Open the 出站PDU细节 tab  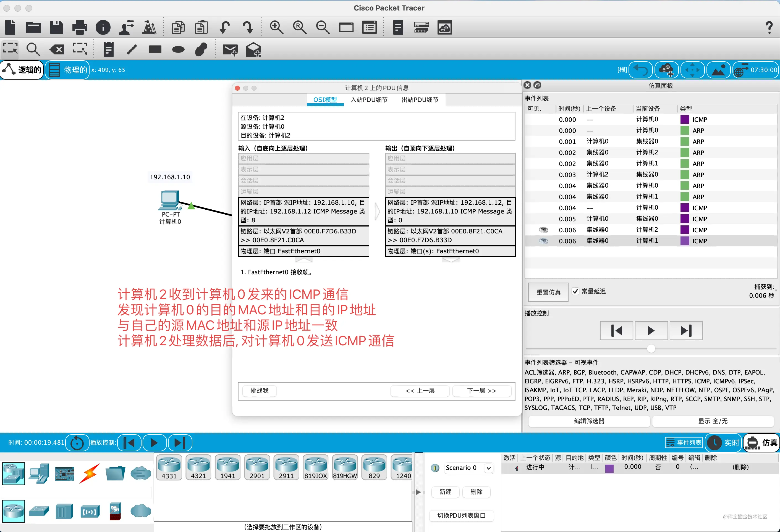420,100
